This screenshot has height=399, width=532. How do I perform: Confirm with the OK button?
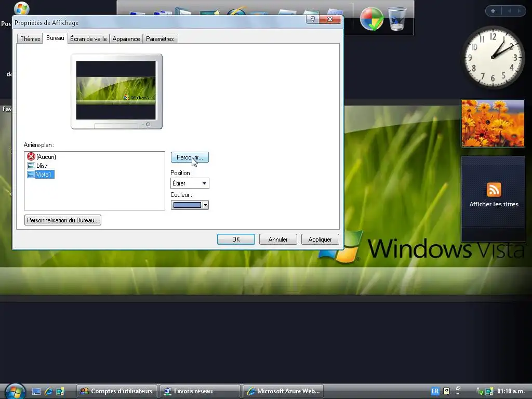(x=236, y=239)
